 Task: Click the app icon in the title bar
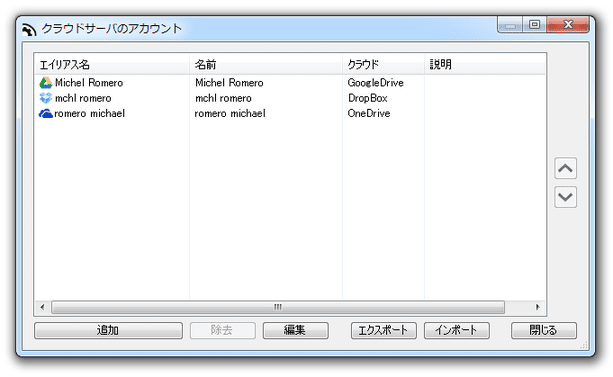[29, 29]
